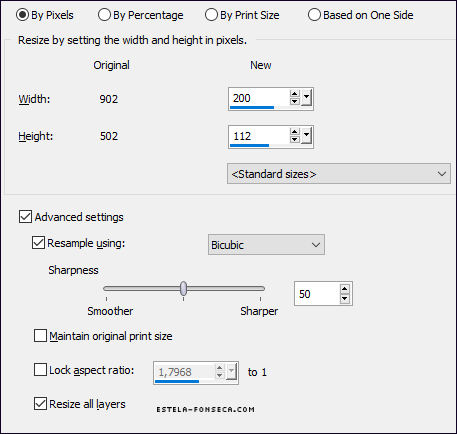Expand the Bicubic resample method dropdown
Image resolution: width=457 pixels, height=434 pixels.
[x=266, y=245]
